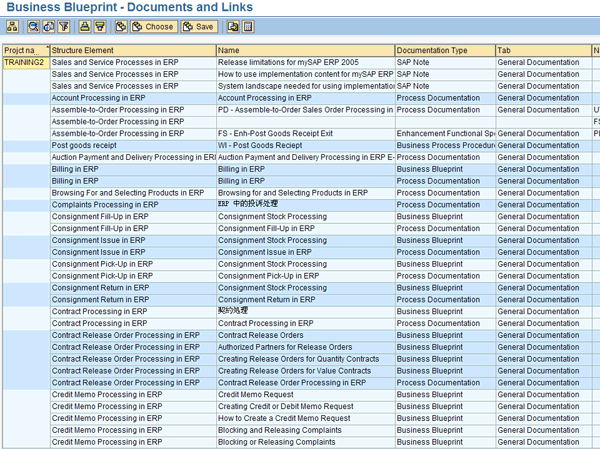The width and height of the screenshot is (600, 449).
Task: Open the Set Filter funnel icon
Action: [63, 27]
